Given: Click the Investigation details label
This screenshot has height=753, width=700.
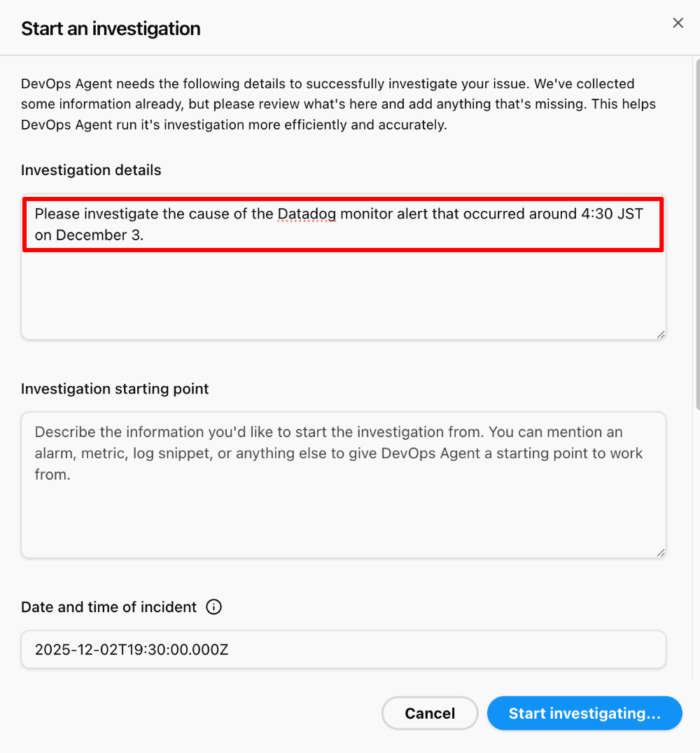Looking at the screenshot, I should pos(91,170).
